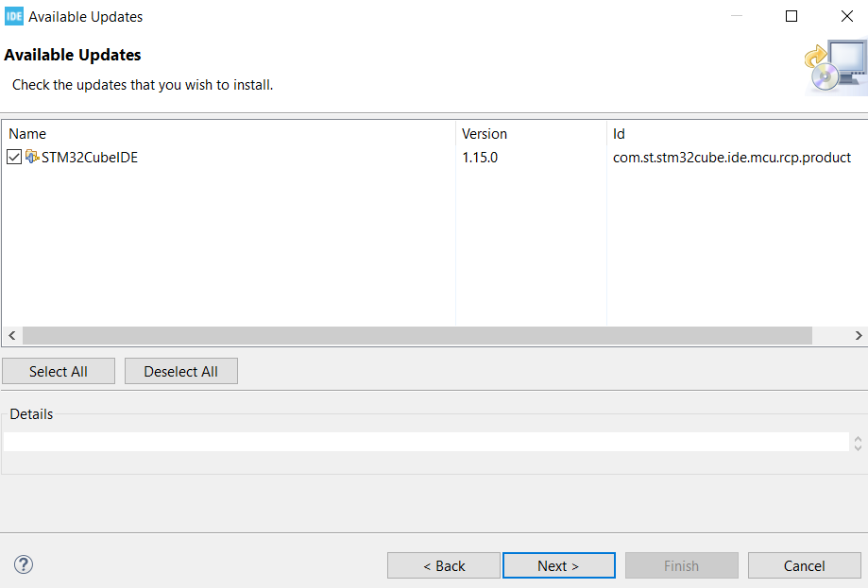868x588 pixels.
Task: Click the horizontal scrollbar right arrow
Action: [x=859, y=336]
